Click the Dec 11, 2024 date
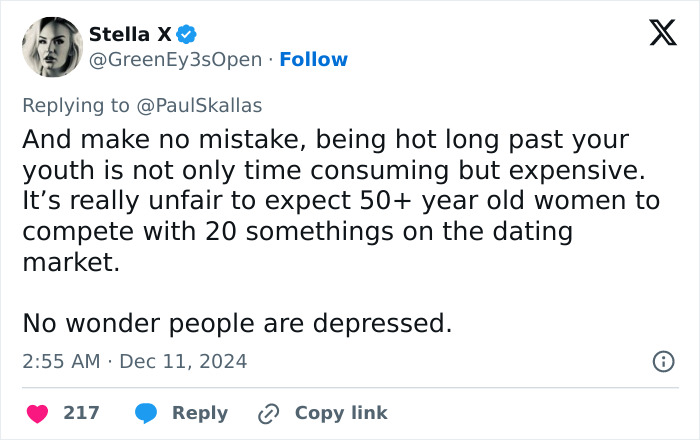Image resolution: width=700 pixels, height=440 pixels. pos(183,362)
